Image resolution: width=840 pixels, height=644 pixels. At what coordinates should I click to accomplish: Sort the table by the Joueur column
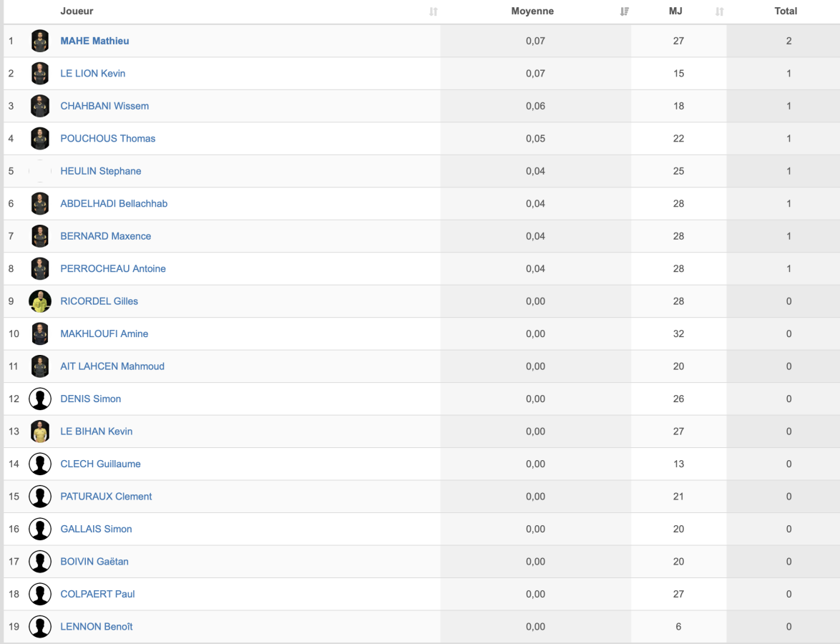[x=434, y=11]
